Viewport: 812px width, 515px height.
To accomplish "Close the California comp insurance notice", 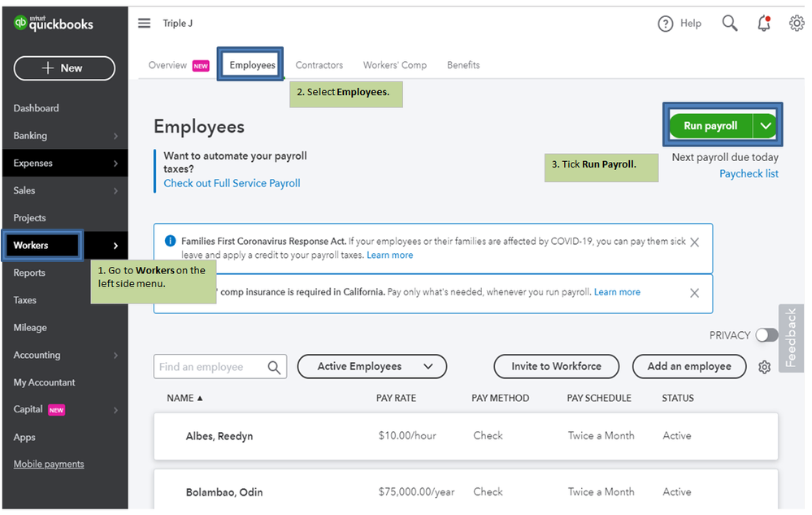I will point(694,293).
